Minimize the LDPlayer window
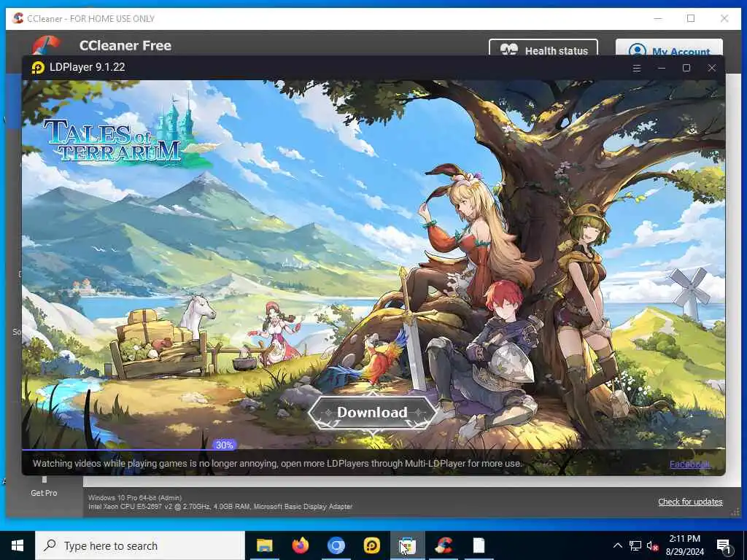Viewport: 747px width, 560px height. pos(661,68)
